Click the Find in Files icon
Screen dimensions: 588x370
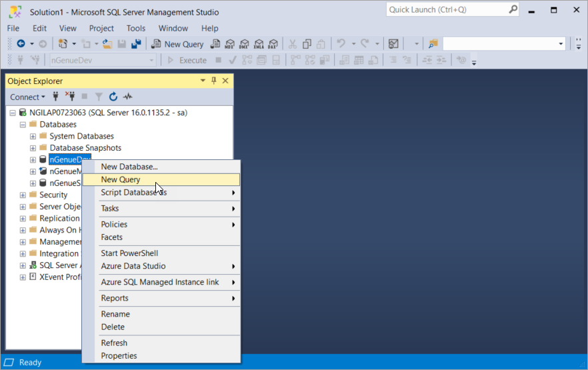pos(433,44)
